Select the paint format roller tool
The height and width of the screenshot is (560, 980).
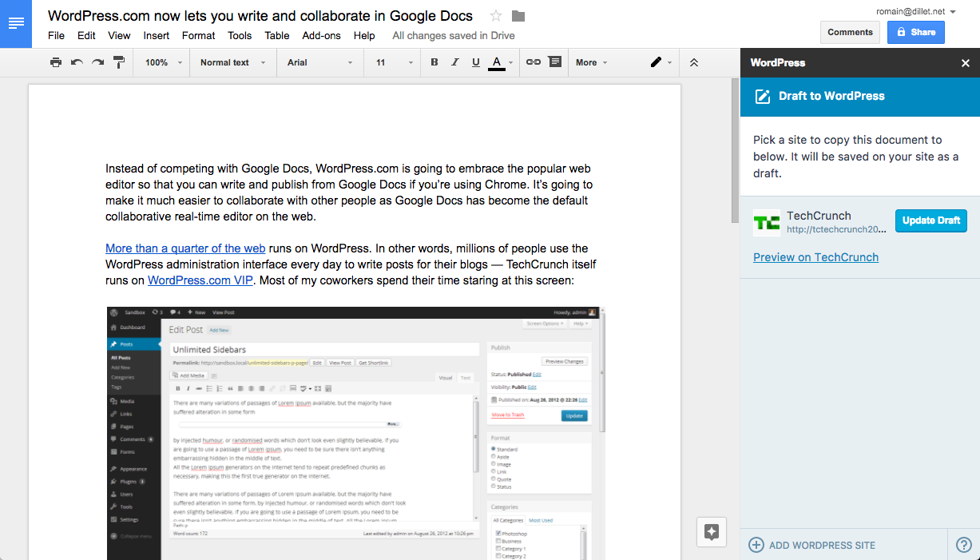pos(119,62)
